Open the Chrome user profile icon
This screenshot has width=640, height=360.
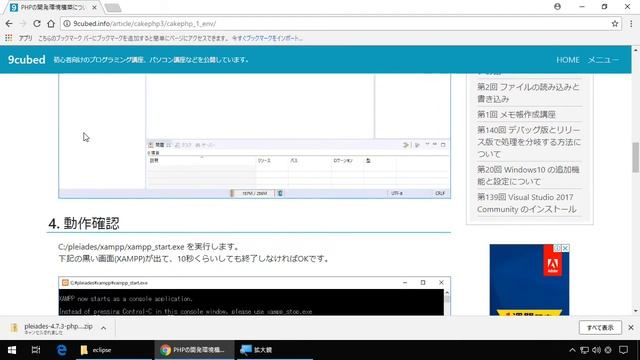pyautogui.click(x=557, y=7)
